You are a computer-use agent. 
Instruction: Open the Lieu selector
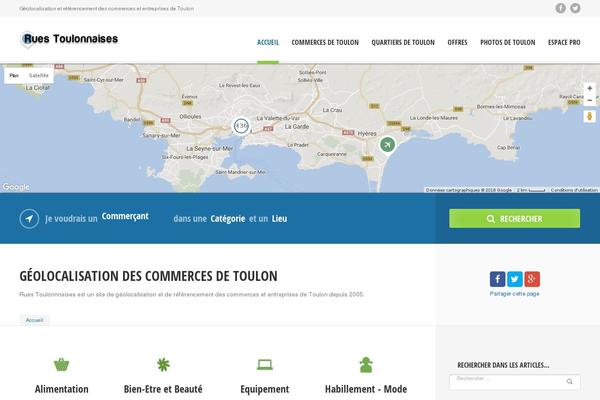(279, 219)
